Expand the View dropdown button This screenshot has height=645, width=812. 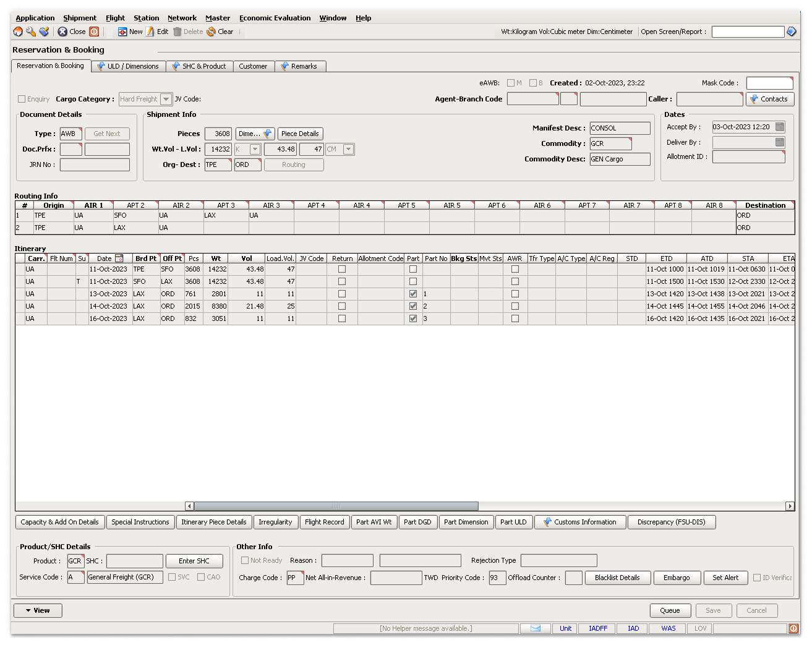pyautogui.click(x=38, y=610)
